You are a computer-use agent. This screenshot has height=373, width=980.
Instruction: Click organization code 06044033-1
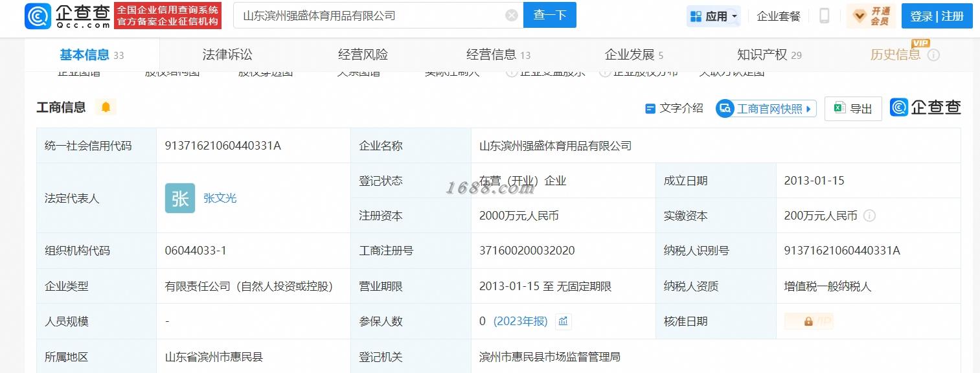click(196, 251)
